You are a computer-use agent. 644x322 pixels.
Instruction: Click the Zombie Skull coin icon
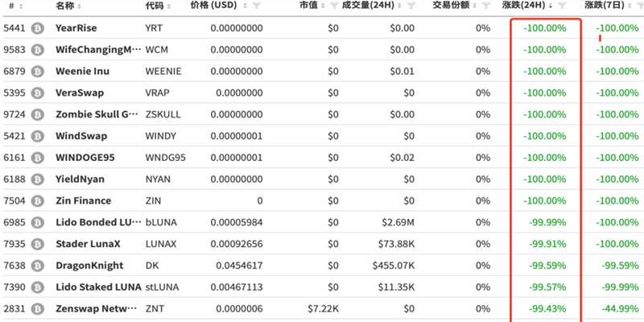pos(38,114)
